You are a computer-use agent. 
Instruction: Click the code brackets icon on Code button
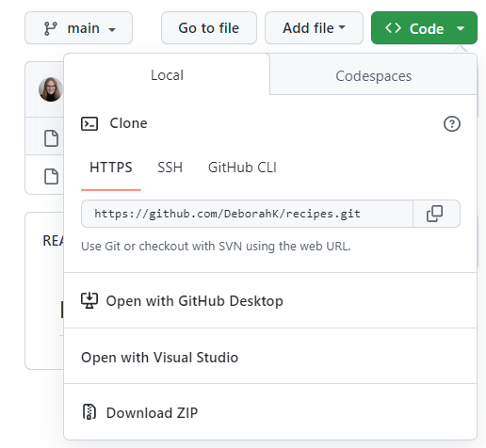coord(393,28)
